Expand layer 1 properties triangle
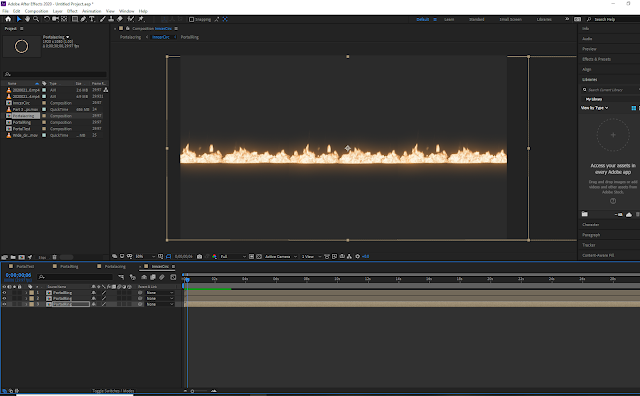The width and height of the screenshot is (640, 396). (26, 293)
